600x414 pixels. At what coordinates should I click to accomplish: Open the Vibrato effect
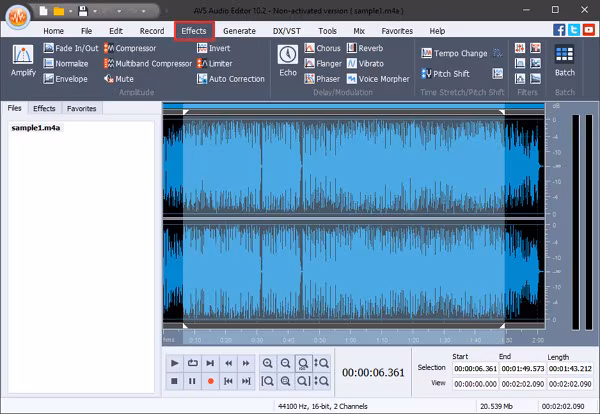pyautogui.click(x=365, y=64)
